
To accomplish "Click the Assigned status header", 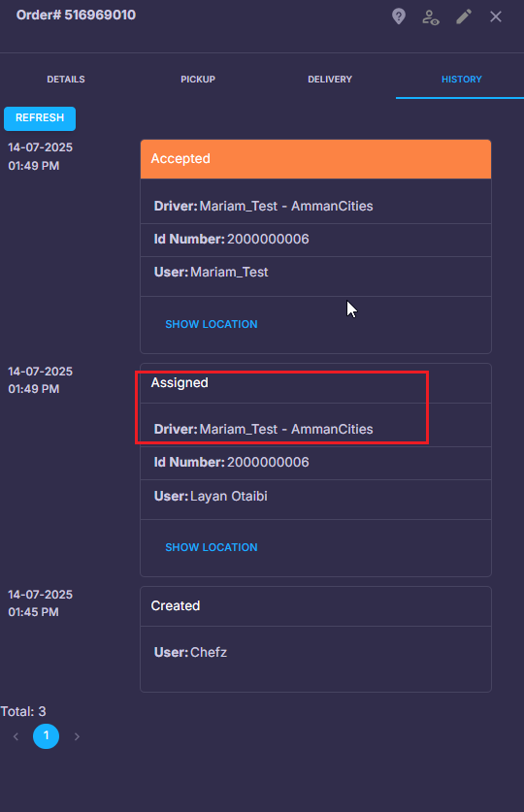I will click(x=315, y=383).
